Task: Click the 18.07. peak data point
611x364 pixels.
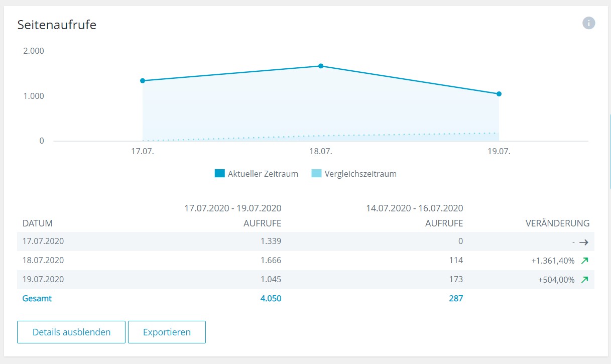Action: point(321,66)
